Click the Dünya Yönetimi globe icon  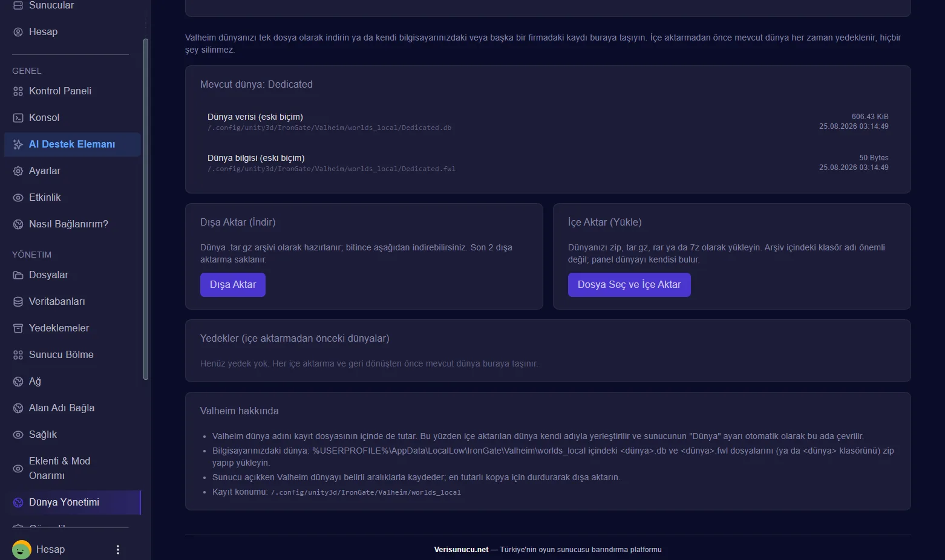point(18,503)
